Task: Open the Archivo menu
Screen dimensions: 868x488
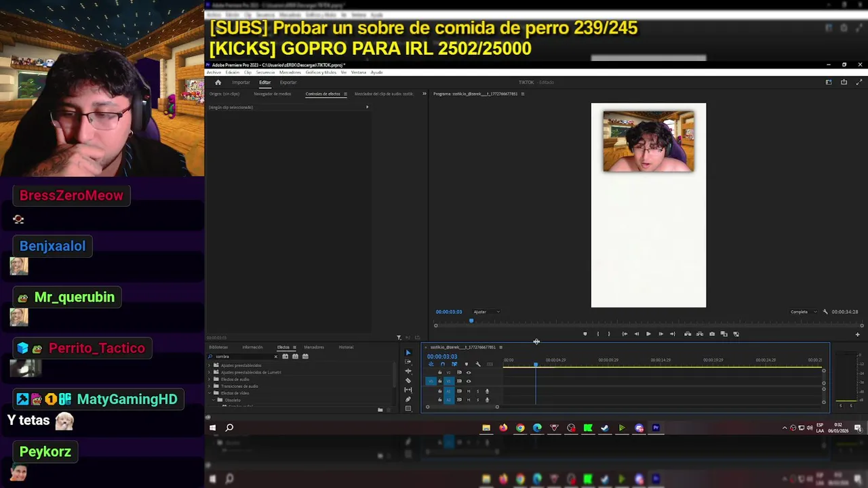Action: (x=214, y=73)
